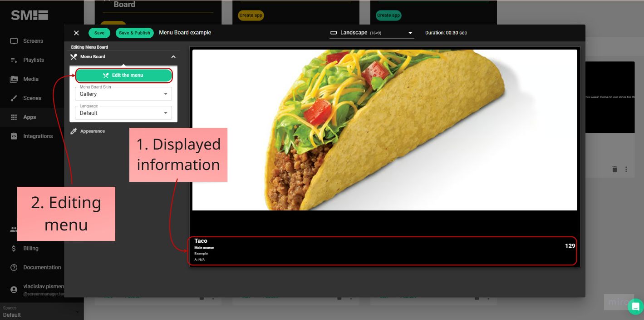The image size is (644, 320).
Task: Open the Landscape orientation dropdown
Action: pyautogui.click(x=371, y=33)
